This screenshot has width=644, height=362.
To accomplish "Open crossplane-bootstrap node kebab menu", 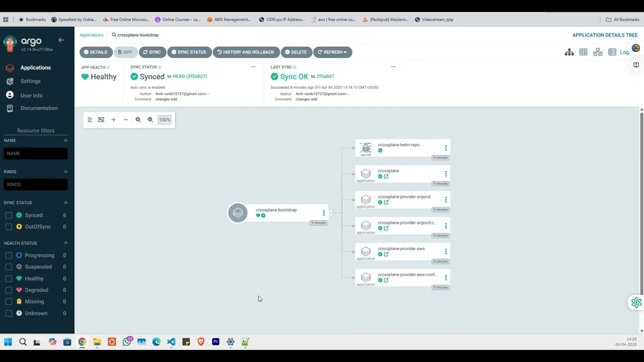I will pos(324,213).
